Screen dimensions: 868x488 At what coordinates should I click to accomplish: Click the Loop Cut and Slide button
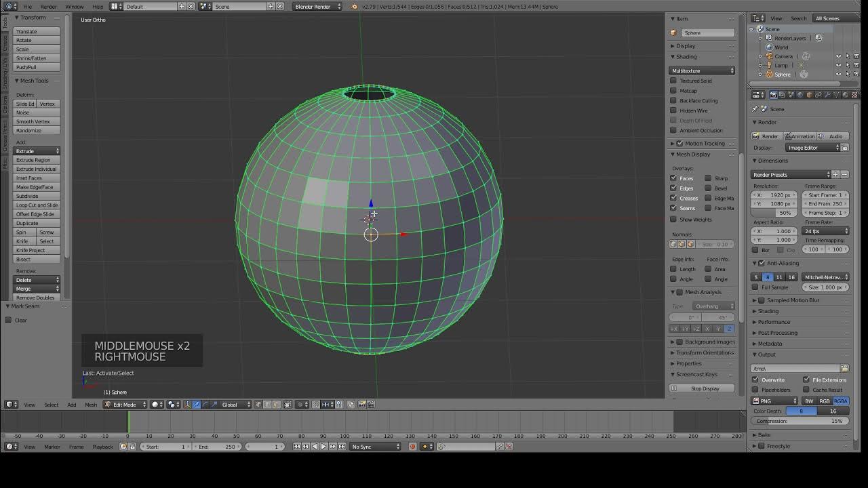point(37,205)
